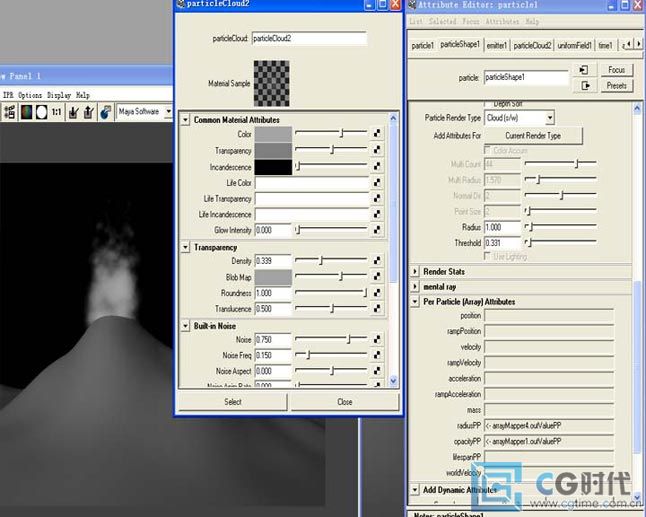Click the Threshold slider in Attribute Editor

point(561,242)
